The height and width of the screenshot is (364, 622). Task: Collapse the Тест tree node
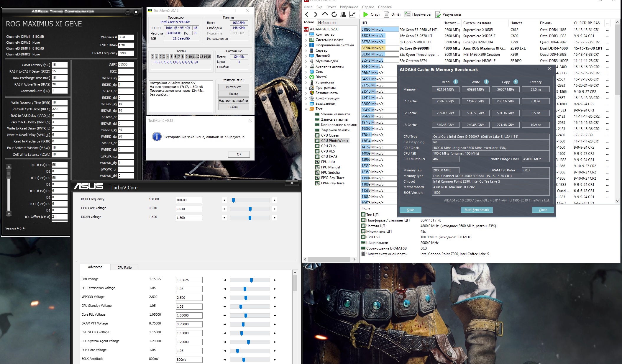click(306, 109)
